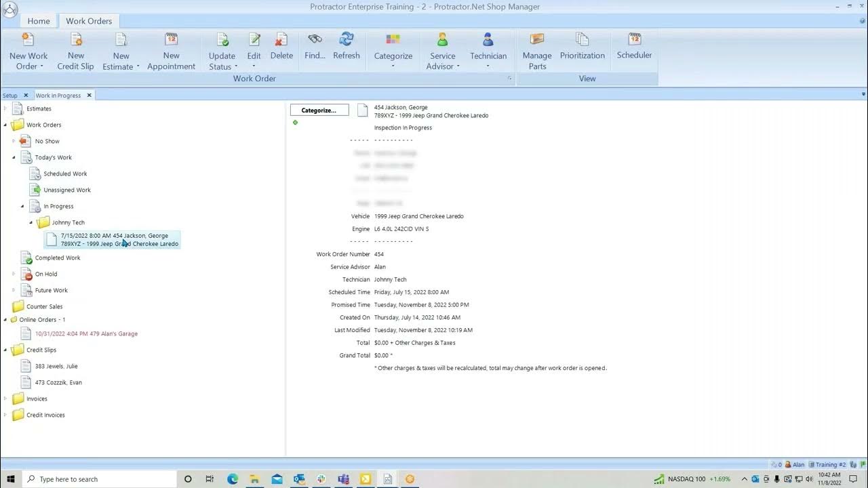Launch the Scheduler view

coord(635,47)
